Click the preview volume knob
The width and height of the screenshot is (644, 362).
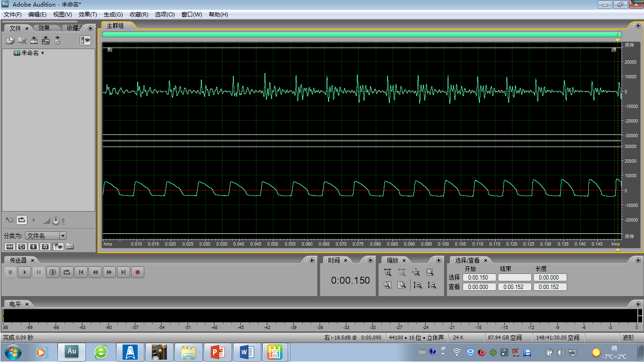coord(56,221)
